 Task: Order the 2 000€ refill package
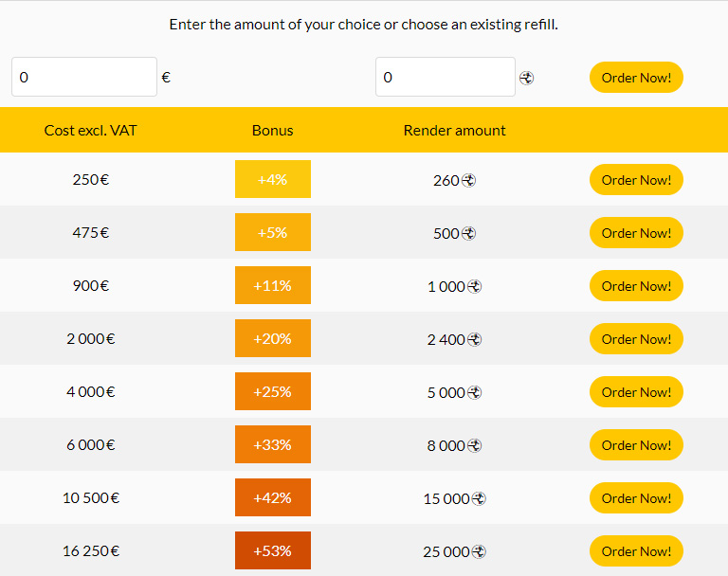636,339
